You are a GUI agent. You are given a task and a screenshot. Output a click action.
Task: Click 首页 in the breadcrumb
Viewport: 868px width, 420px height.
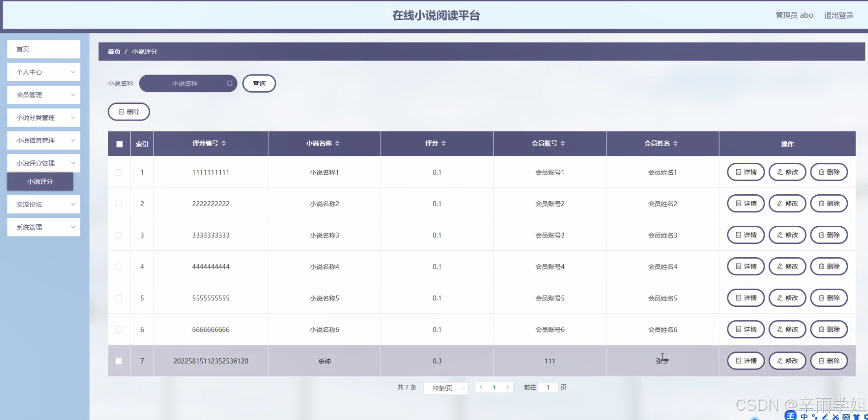(114, 51)
